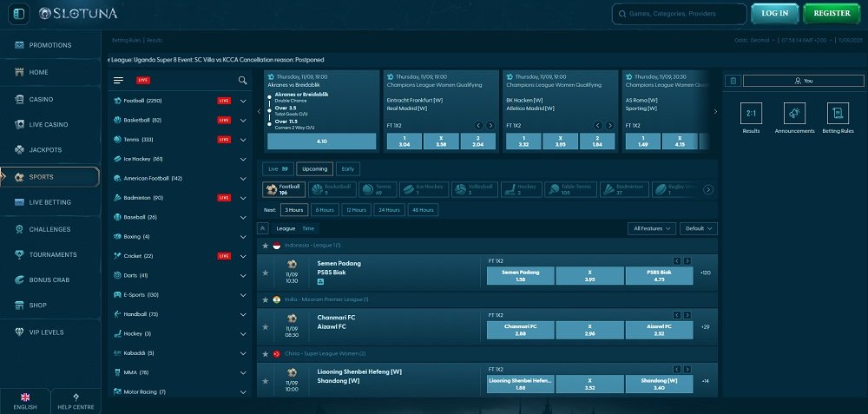The height and width of the screenshot is (414, 868).
Task: Open the Results icon in right panel
Action: pyautogui.click(x=751, y=114)
